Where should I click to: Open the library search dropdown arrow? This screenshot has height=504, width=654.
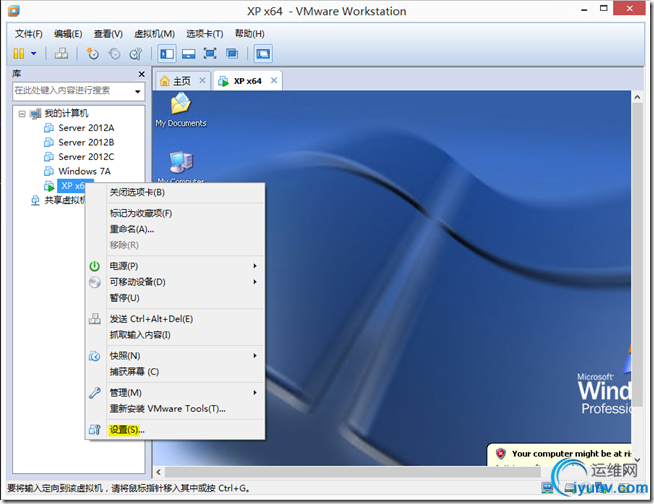(x=137, y=91)
